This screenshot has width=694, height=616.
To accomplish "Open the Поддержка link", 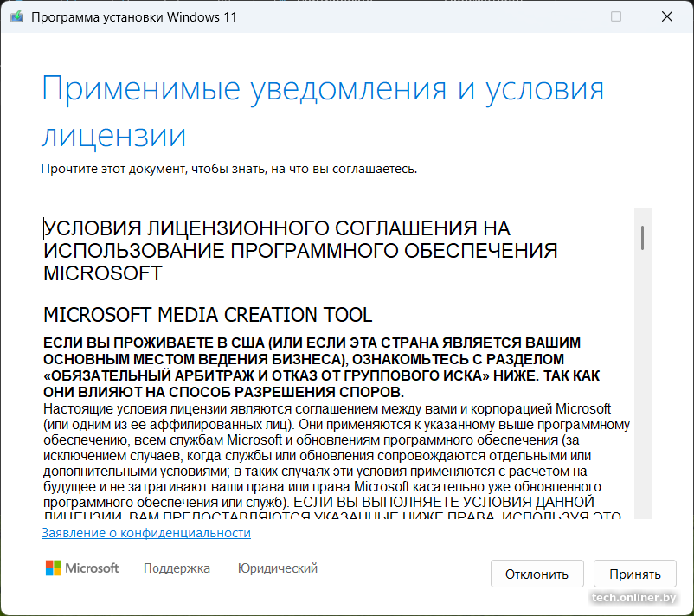I will tap(177, 568).
